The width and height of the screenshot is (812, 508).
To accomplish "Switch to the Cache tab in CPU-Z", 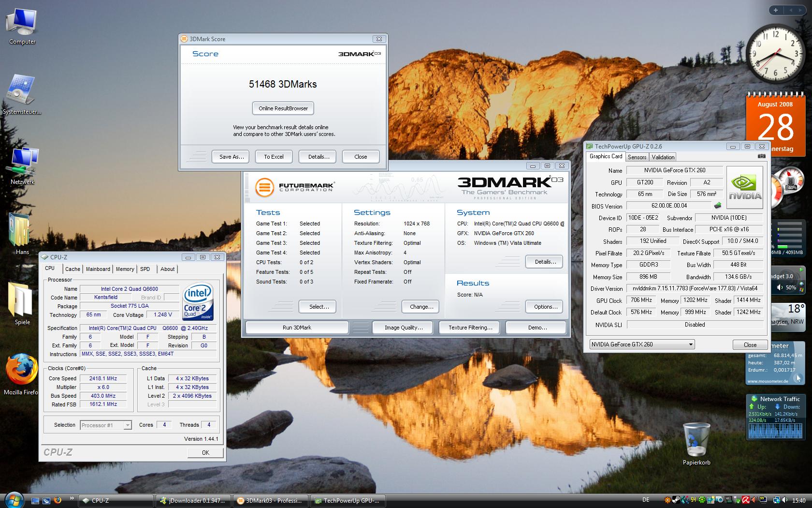I will [x=72, y=269].
